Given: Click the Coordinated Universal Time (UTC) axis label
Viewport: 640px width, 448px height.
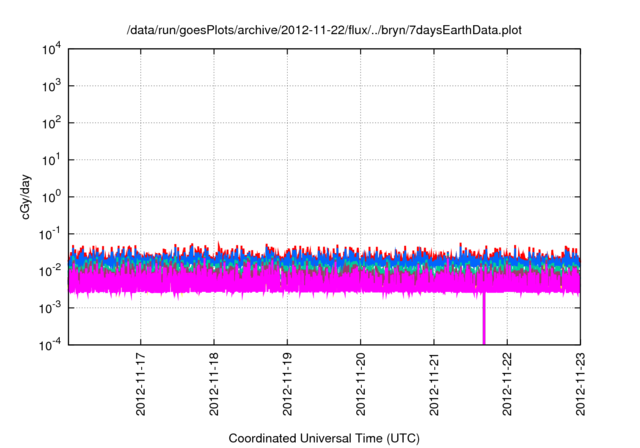Looking at the screenshot, I should pyautogui.click(x=324, y=438).
